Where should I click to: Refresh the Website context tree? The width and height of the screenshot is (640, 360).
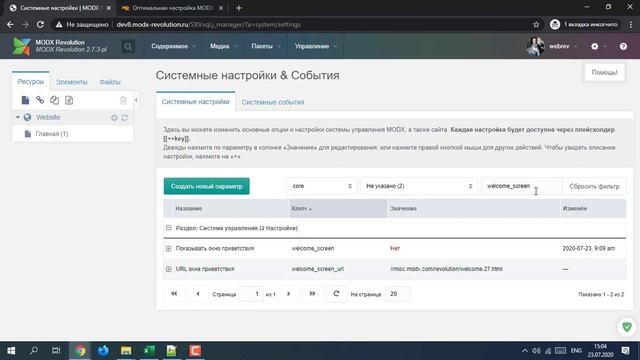pyautogui.click(x=124, y=118)
